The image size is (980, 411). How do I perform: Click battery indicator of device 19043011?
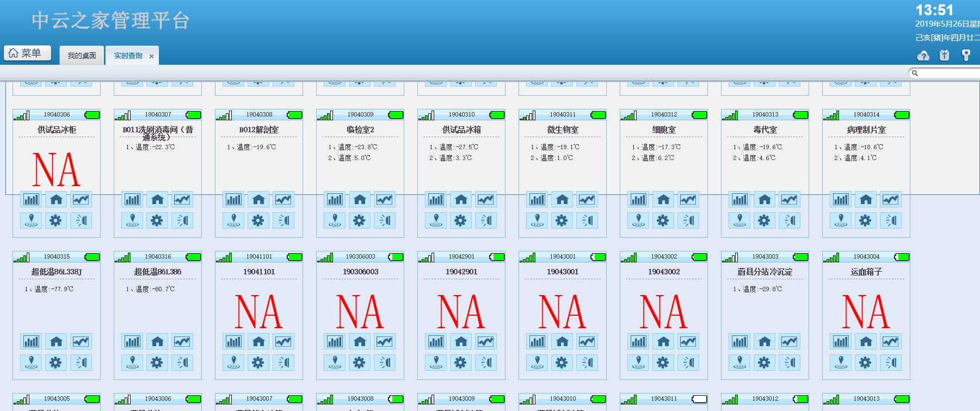699,399
